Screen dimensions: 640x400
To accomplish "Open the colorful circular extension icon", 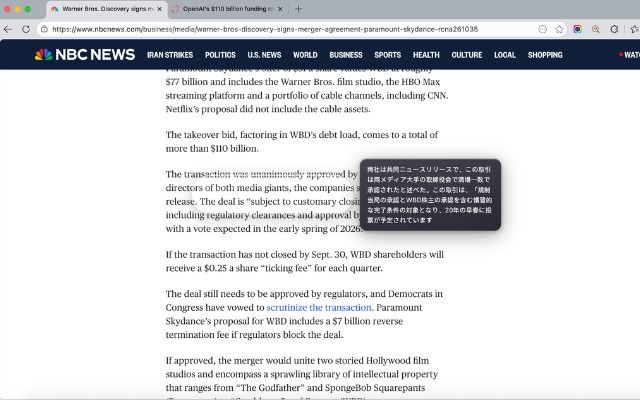I will tap(578, 29).
